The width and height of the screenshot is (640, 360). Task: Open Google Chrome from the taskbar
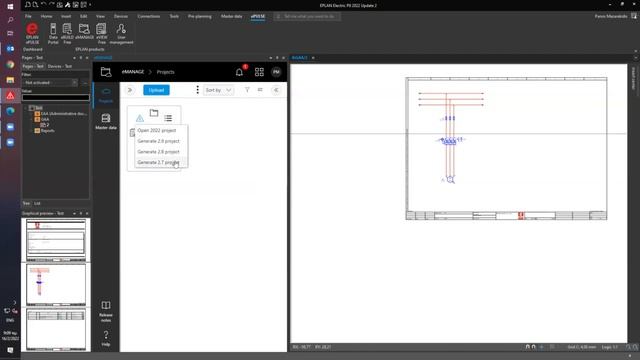pos(10,64)
